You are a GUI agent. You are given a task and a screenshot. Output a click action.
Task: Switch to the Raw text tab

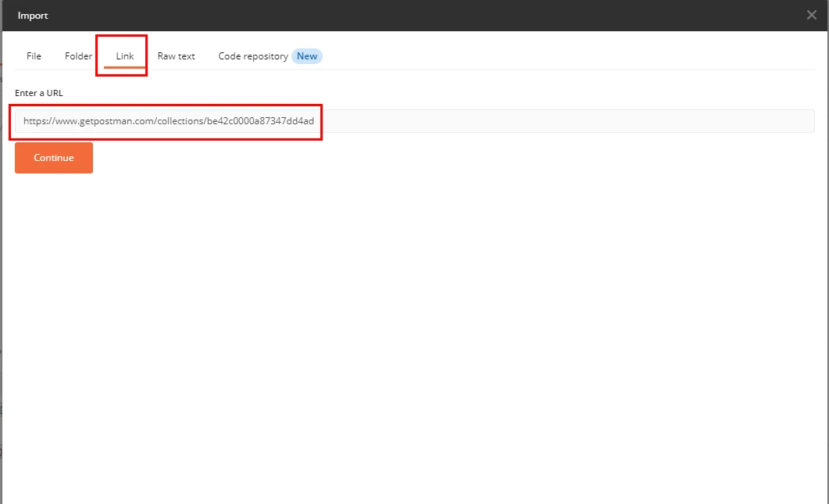(x=176, y=56)
